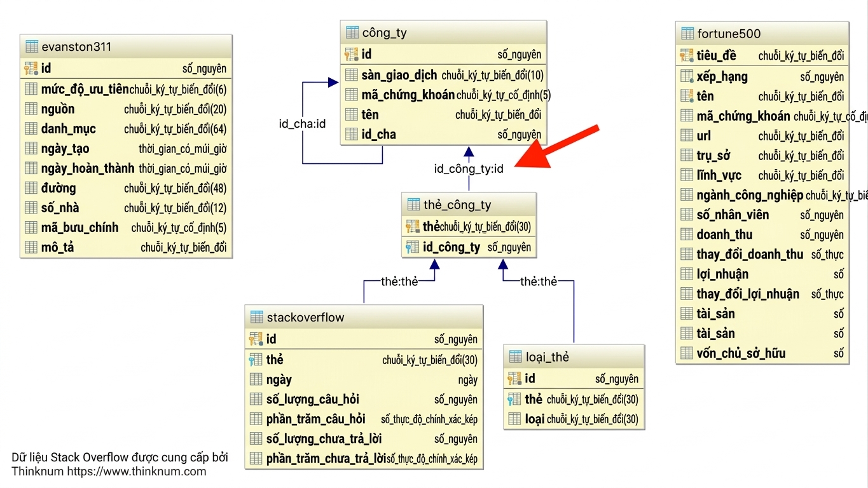Image resolution: width=868 pixels, height=488 pixels.
Task: Click the column icon beside loại column
Action: (515, 419)
